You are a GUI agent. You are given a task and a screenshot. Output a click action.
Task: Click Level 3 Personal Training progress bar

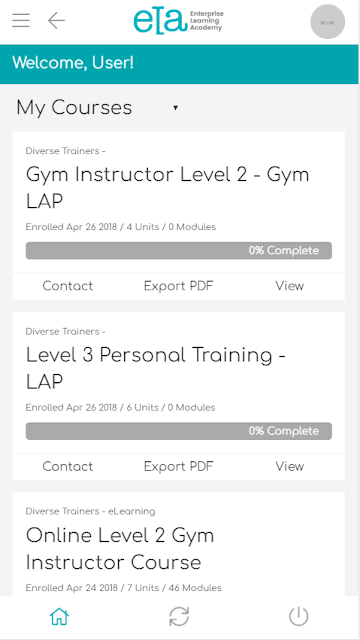click(179, 431)
